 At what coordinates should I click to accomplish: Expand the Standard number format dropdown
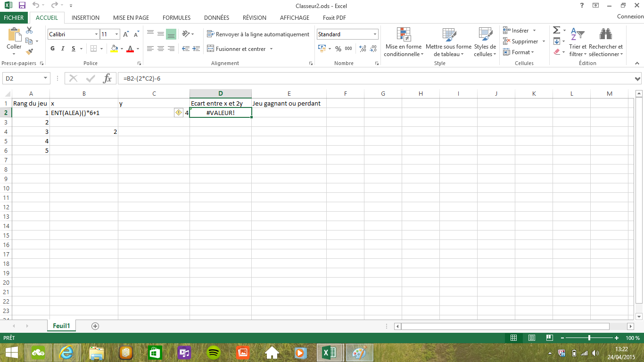click(375, 34)
